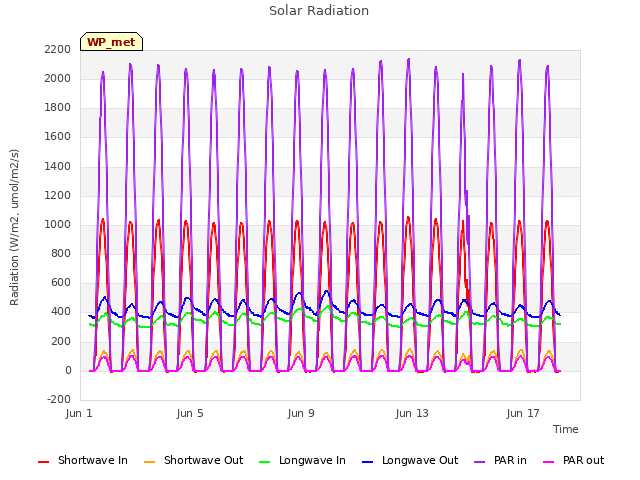Click purple PAR in legend swatch
The height and width of the screenshot is (480, 640).
480,462
